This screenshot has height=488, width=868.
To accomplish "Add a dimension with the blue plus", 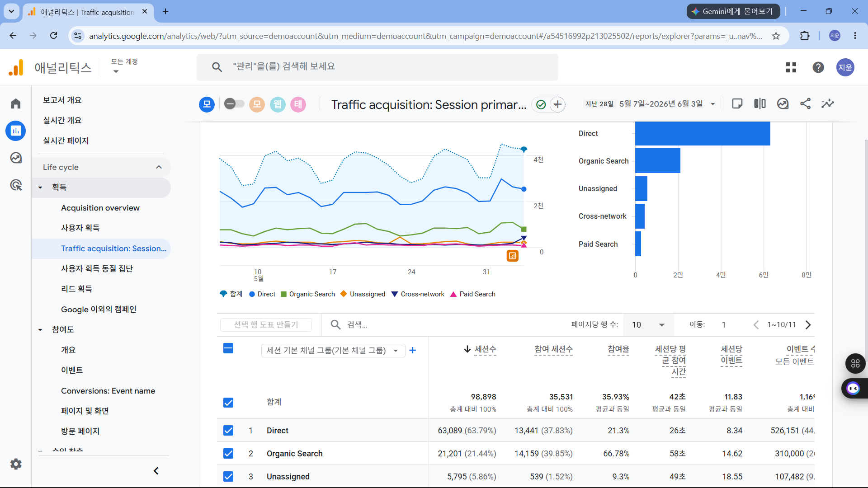I will 413,350.
